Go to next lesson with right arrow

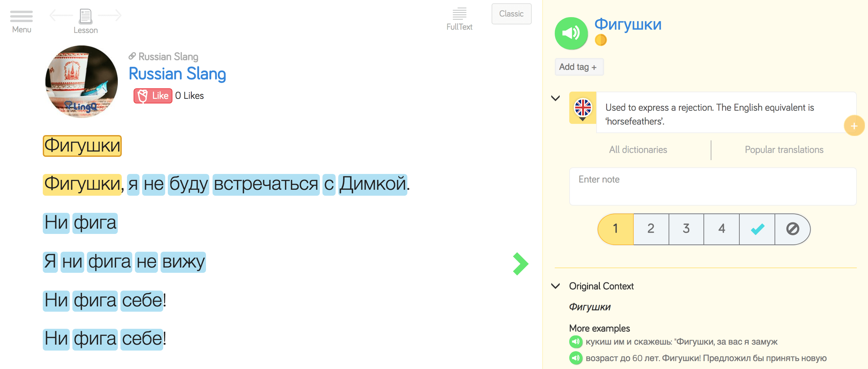110,15
